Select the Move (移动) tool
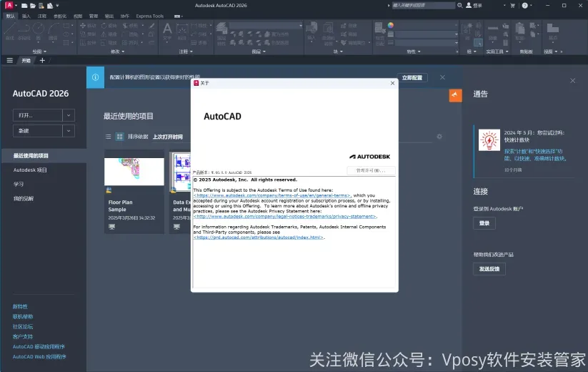This screenshot has height=372, width=588. point(88,26)
